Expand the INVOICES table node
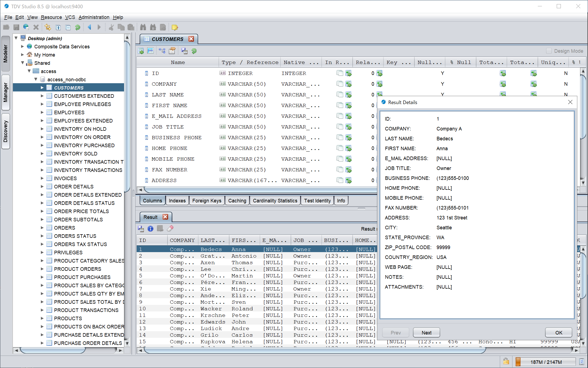The height and width of the screenshot is (368, 588). (x=42, y=178)
